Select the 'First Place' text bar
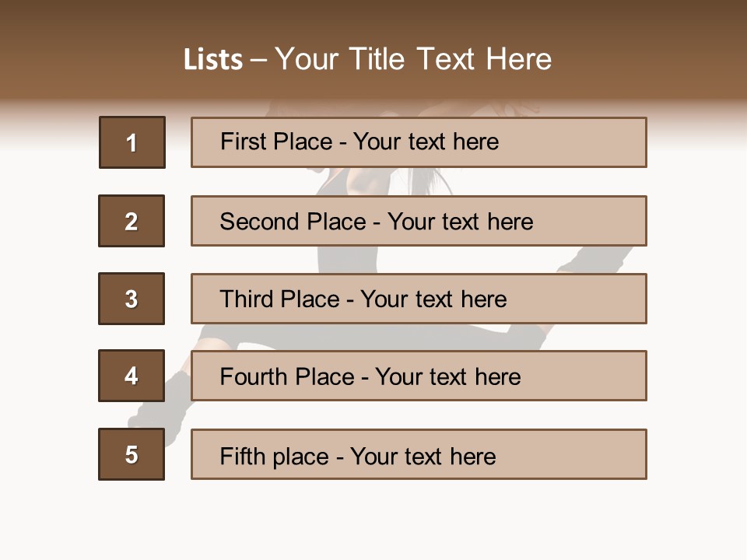The width and height of the screenshot is (747, 560). (x=419, y=142)
